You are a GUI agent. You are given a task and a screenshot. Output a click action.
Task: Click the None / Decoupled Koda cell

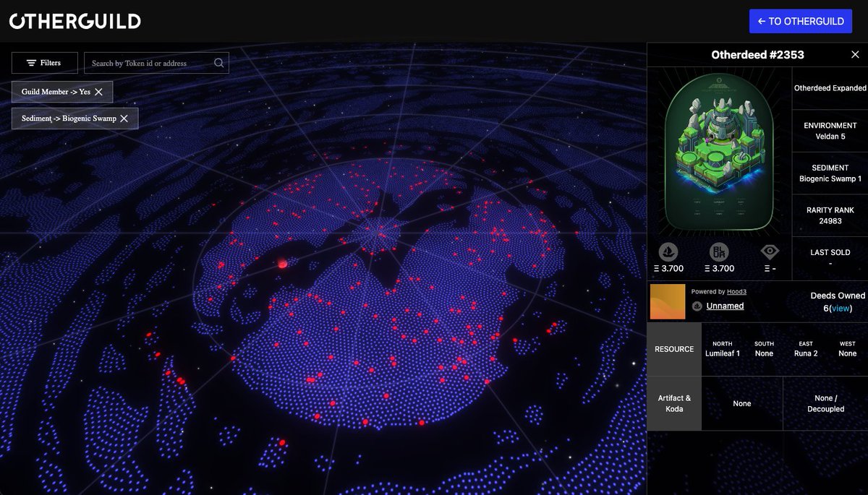(x=825, y=403)
